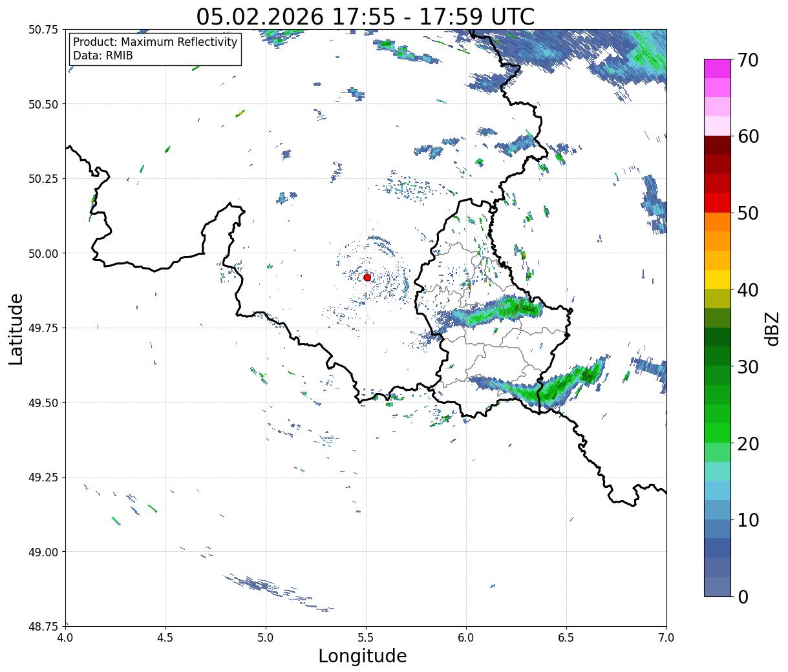788x672 pixels.
Task: Pick the orange colorbar segment below 50
Action: [x=718, y=222]
